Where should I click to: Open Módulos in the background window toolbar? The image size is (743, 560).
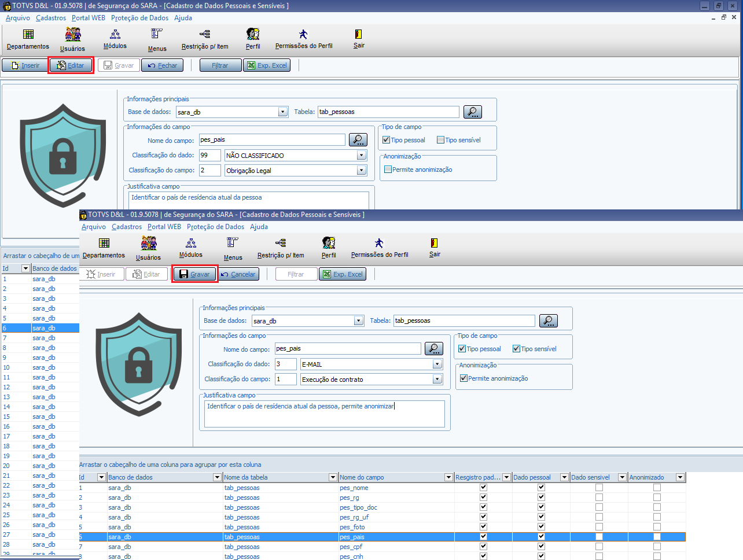tap(115, 39)
